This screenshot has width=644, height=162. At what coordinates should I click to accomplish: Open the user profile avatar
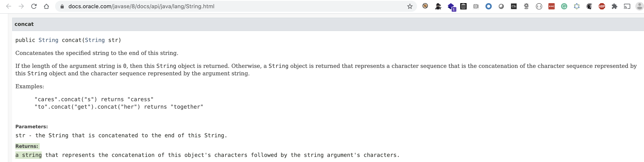coord(640,6)
